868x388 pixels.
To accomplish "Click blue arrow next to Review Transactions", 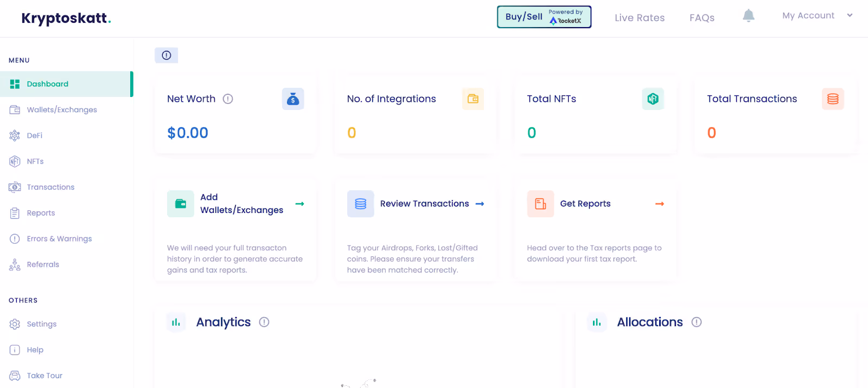I will click(480, 204).
